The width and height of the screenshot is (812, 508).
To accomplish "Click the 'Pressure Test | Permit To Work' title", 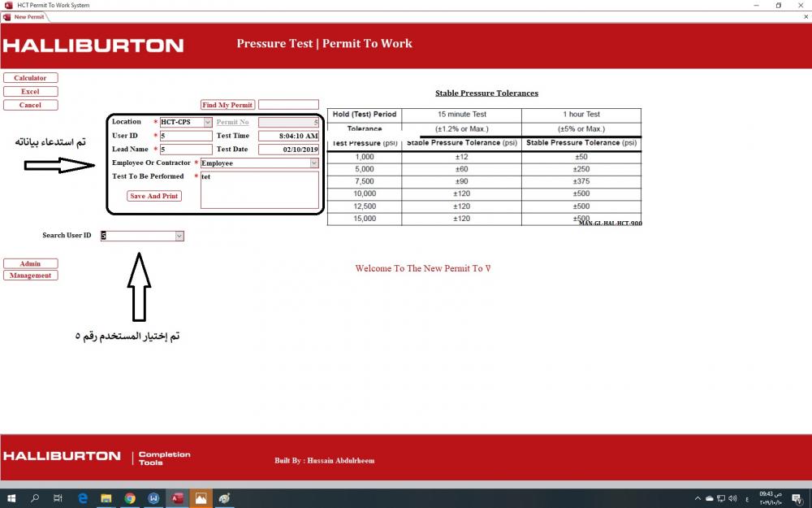I will pos(325,44).
